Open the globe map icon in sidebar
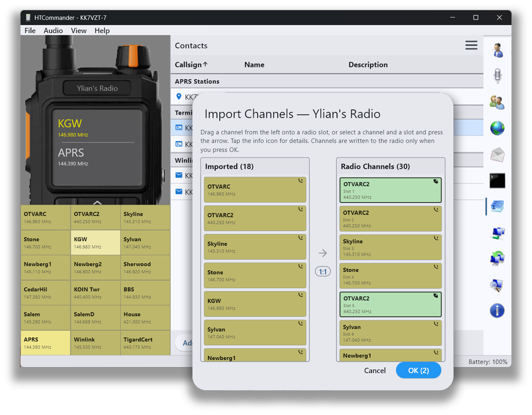Viewport: 532px width, 415px height. [497, 128]
